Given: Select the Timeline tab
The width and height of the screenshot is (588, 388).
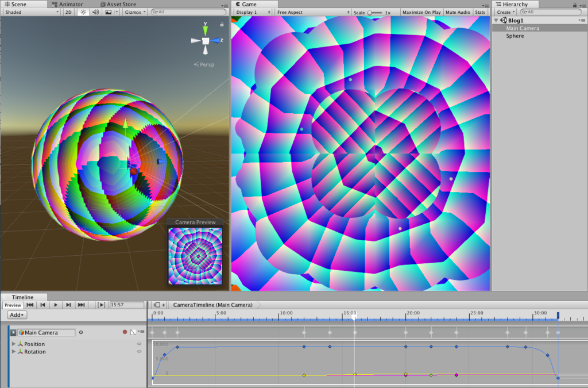Looking at the screenshot, I should pyautogui.click(x=22, y=297).
